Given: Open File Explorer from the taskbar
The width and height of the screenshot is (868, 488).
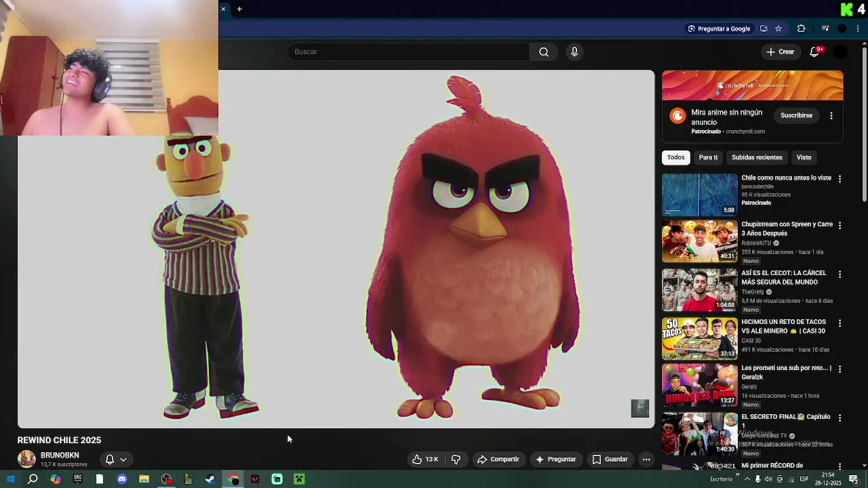Looking at the screenshot, I should point(144,479).
